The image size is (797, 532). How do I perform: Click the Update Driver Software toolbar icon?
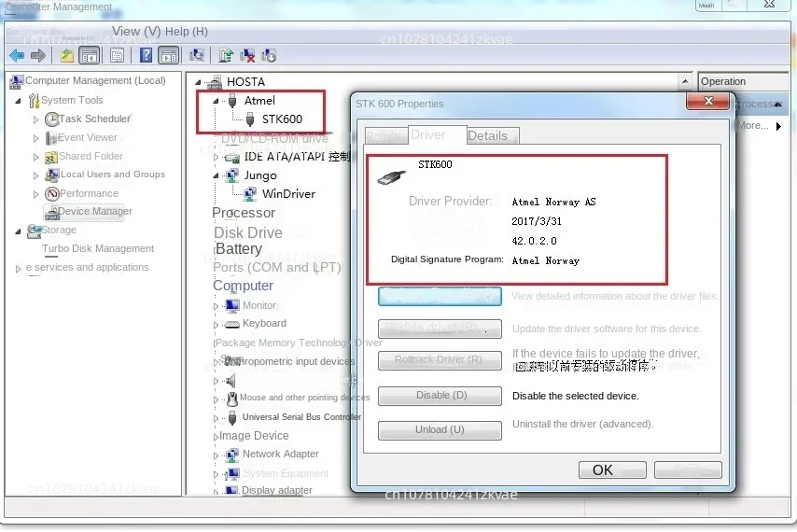(x=226, y=55)
